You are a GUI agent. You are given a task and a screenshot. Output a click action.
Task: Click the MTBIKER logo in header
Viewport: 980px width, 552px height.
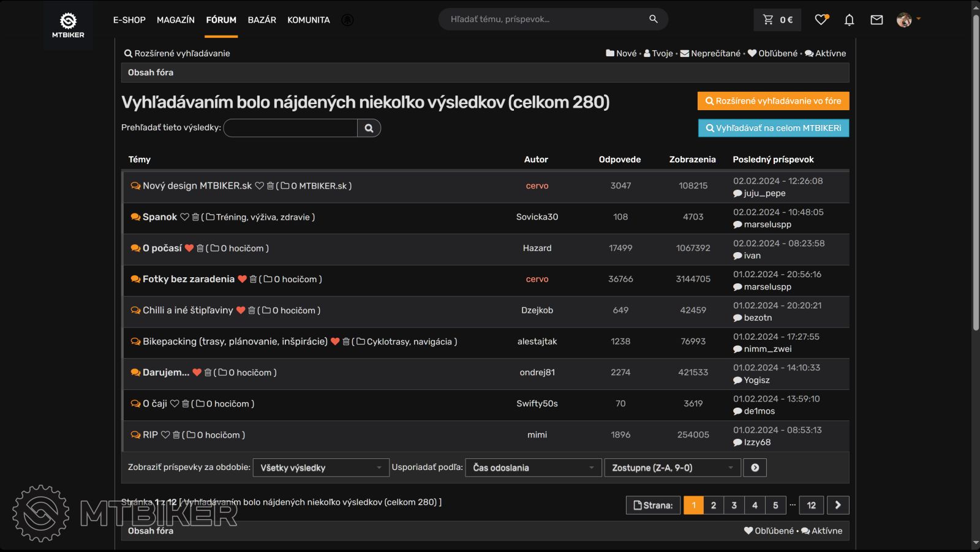[68, 24]
